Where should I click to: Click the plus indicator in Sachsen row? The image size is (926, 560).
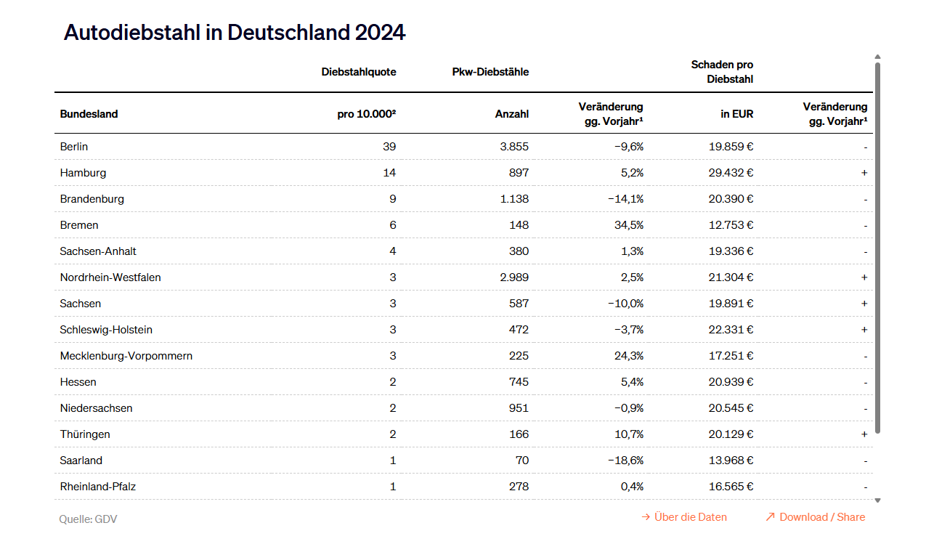pos(864,304)
